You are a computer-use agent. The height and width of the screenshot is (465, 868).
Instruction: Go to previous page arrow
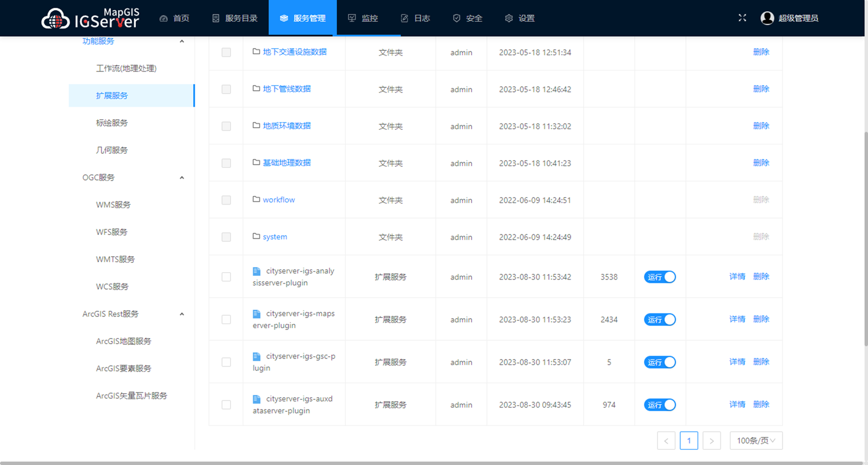pos(666,440)
